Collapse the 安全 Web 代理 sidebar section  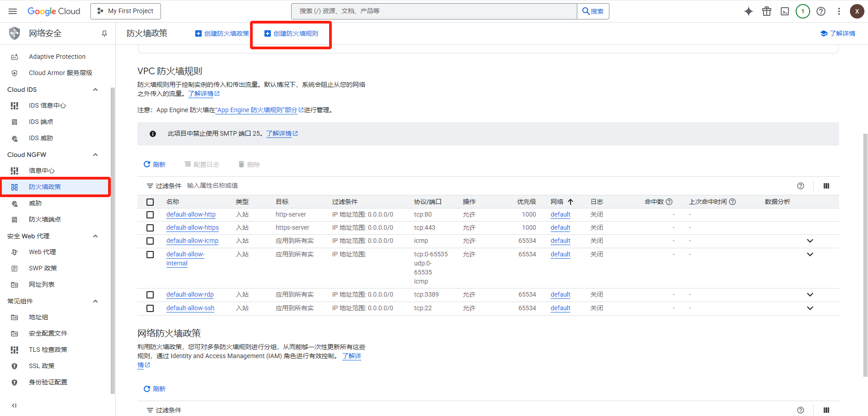pos(95,236)
